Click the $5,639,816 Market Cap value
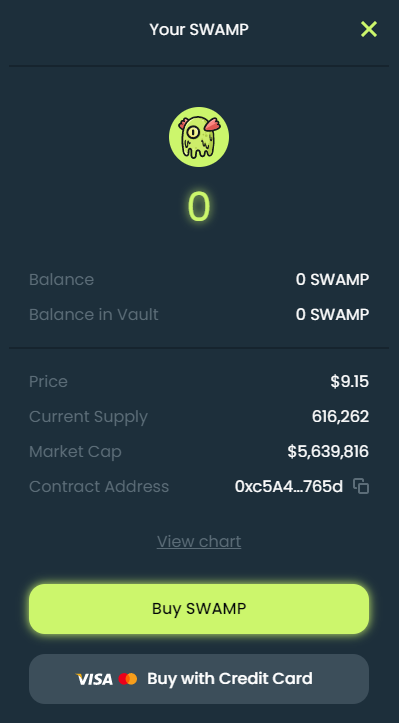The width and height of the screenshot is (399, 723). pos(328,451)
